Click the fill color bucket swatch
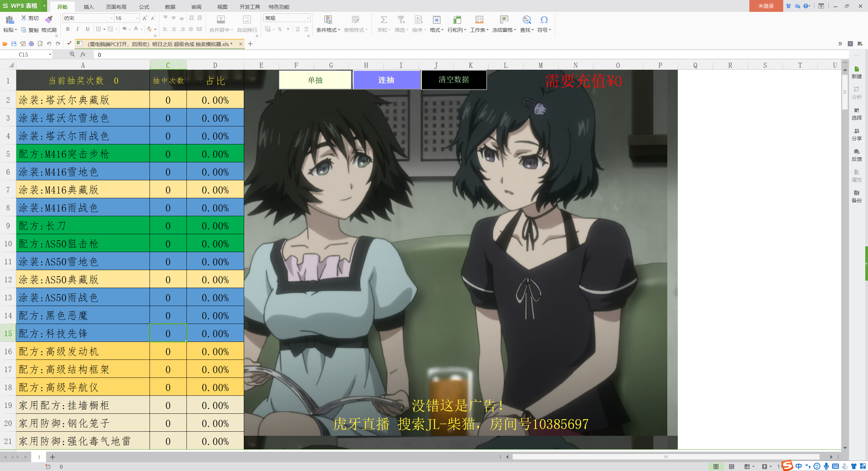The image size is (868, 471). (x=124, y=29)
